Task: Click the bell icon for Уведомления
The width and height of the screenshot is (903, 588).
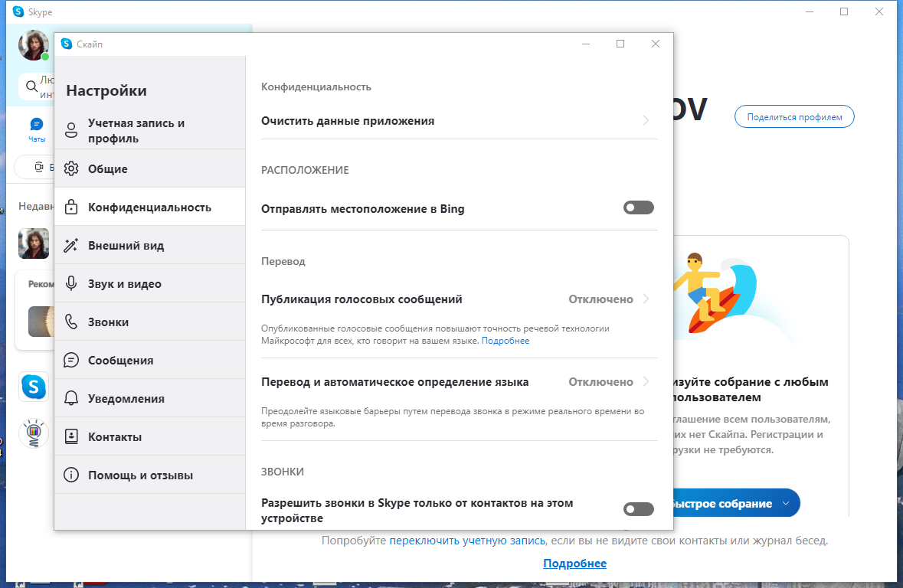Action: click(x=71, y=399)
